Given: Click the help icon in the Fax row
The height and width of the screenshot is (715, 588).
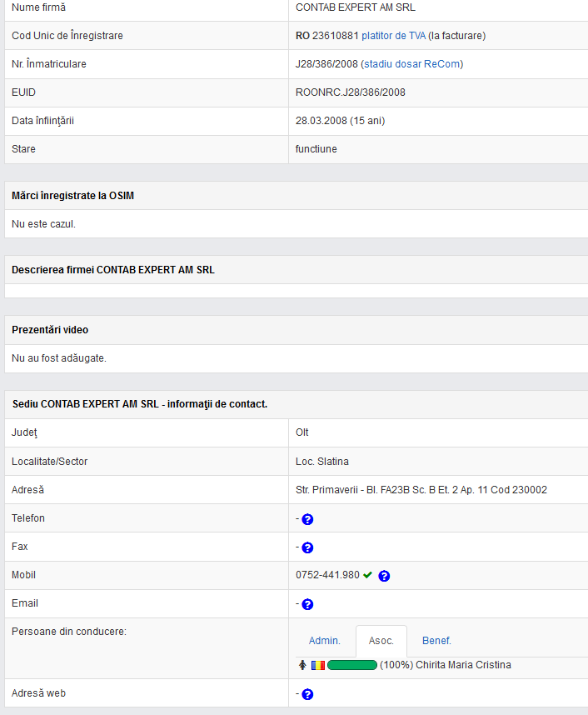Looking at the screenshot, I should pyautogui.click(x=307, y=547).
